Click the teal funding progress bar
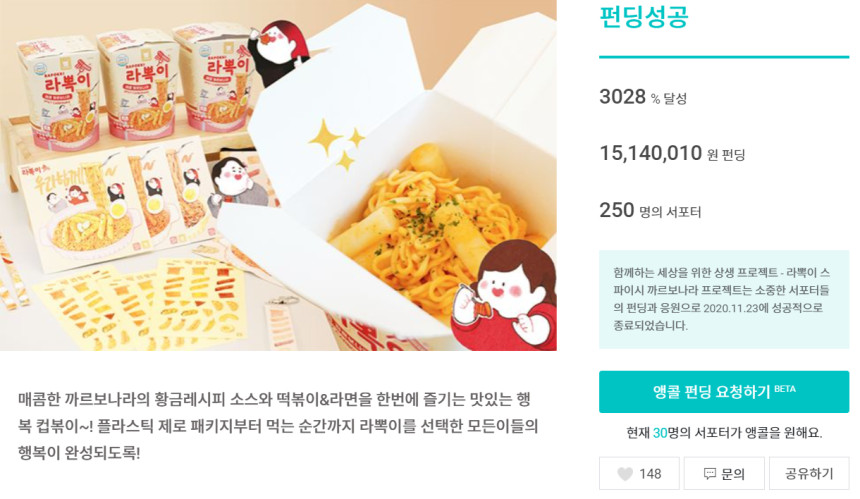Image resolution: width=860 pixels, height=499 pixels. [x=724, y=56]
